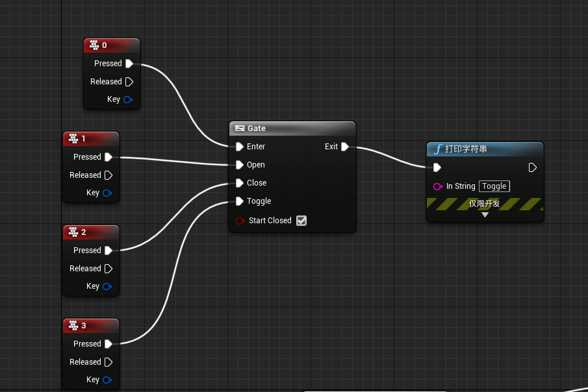Click the Key output pin on key 0 node

pos(128,99)
